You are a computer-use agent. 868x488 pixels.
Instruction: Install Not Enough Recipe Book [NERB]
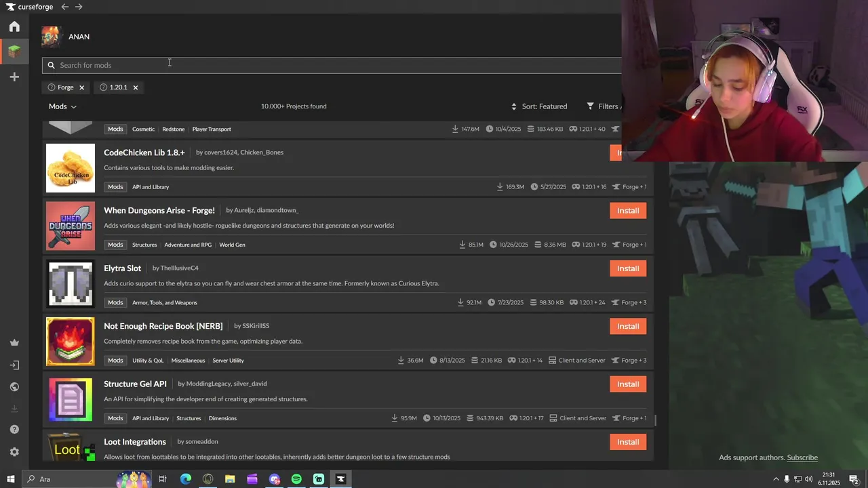(x=628, y=326)
